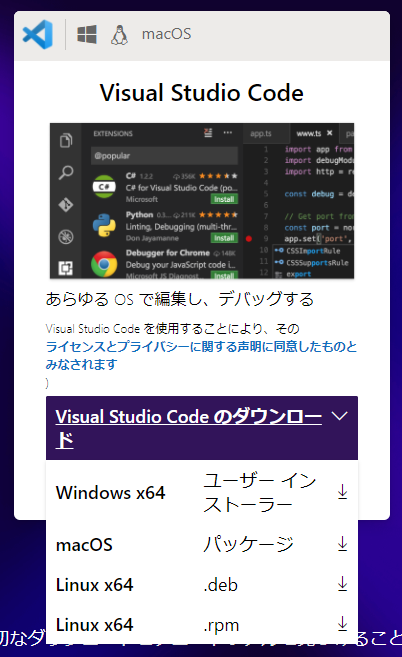
Task: Click the .deb text
Action: click(x=220, y=585)
